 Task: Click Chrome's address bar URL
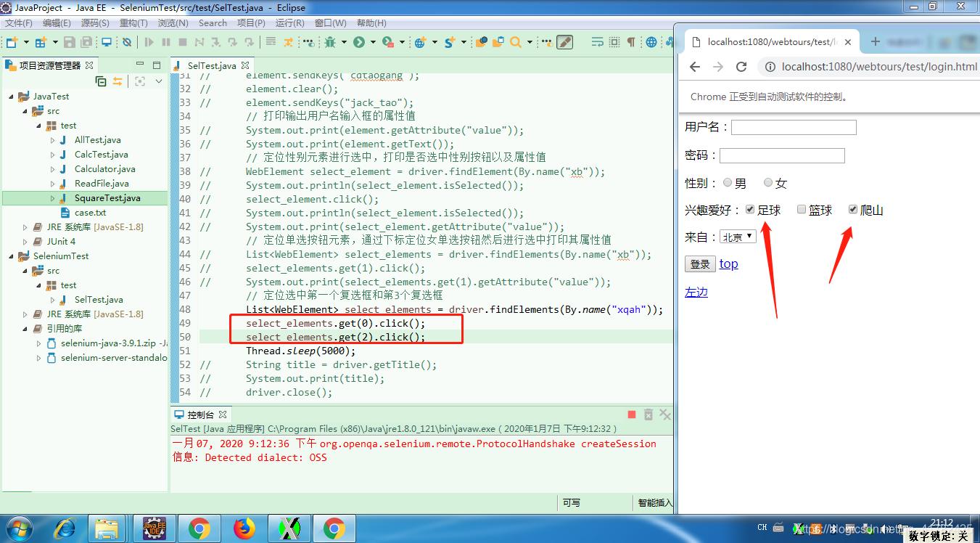pos(879,67)
